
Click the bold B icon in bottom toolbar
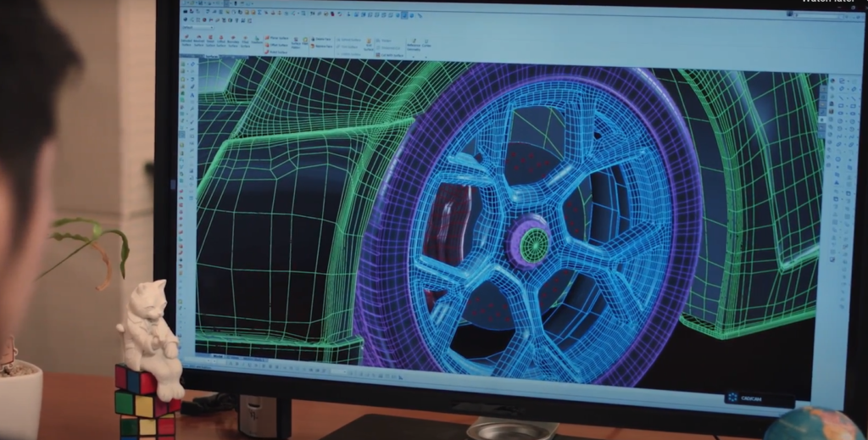(236, 364)
